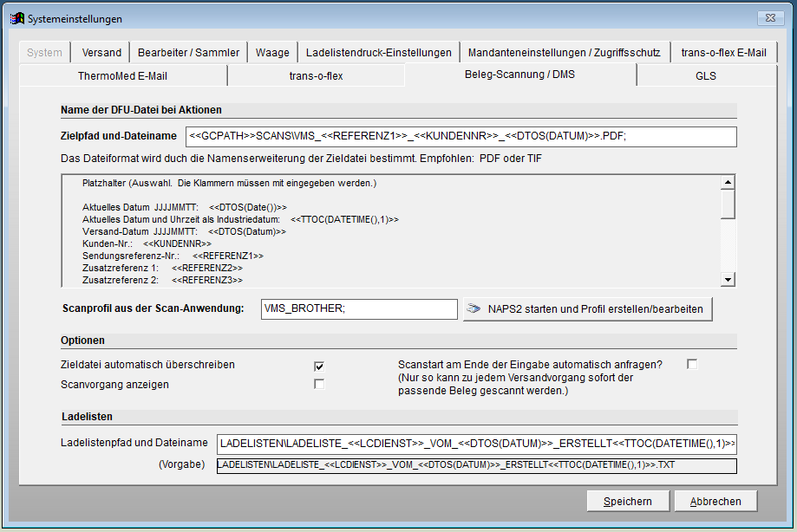The width and height of the screenshot is (797, 532).
Task: Click the scroll-down arrow of the Platzhalter list
Action: (x=727, y=279)
